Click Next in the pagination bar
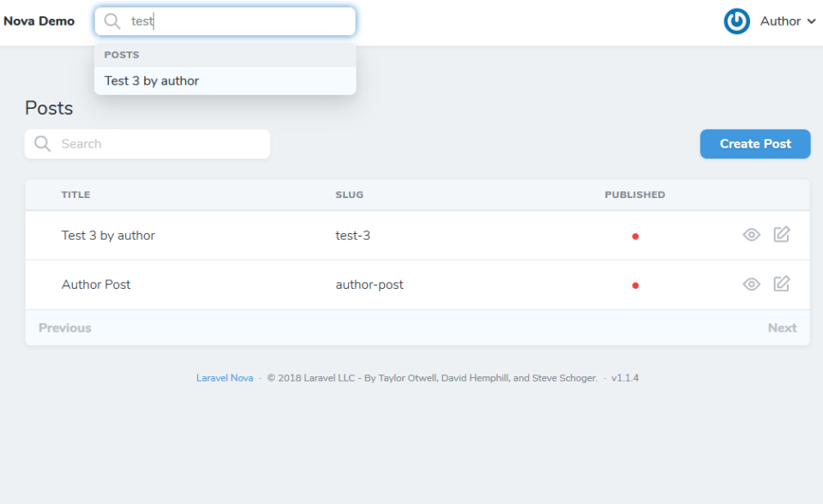The width and height of the screenshot is (823, 504). [782, 327]
